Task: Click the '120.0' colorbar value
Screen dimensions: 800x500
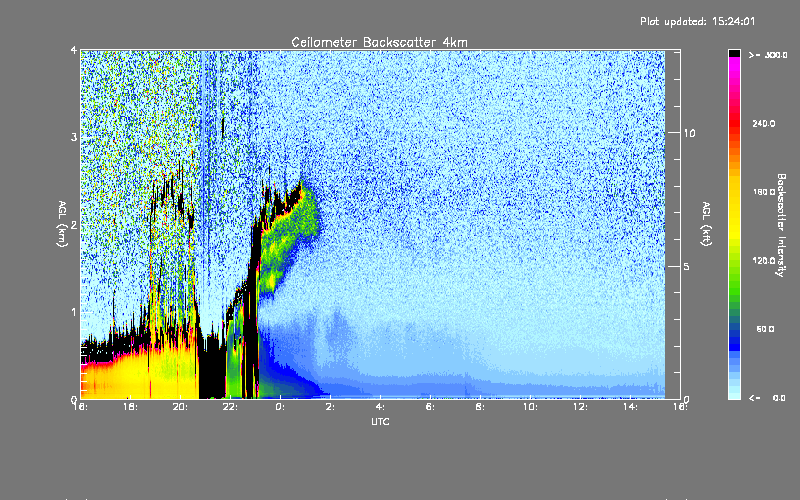Action: 764,260
